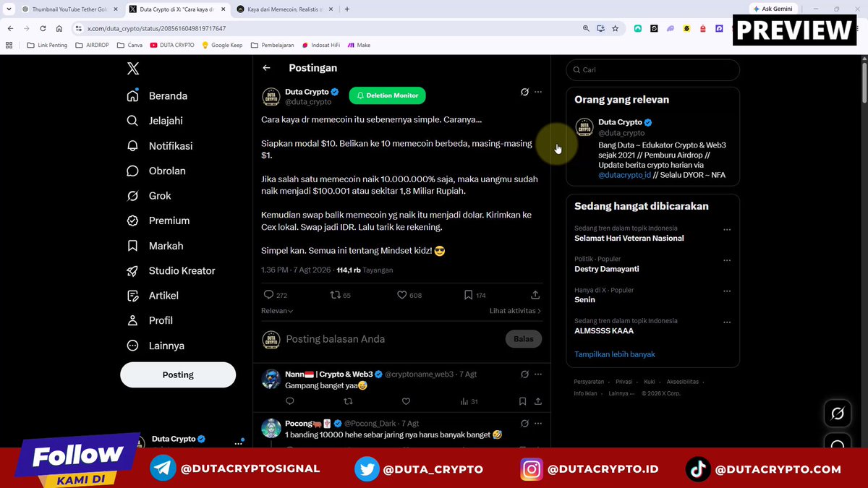Click the address bar URL

(x=157, y=28)
